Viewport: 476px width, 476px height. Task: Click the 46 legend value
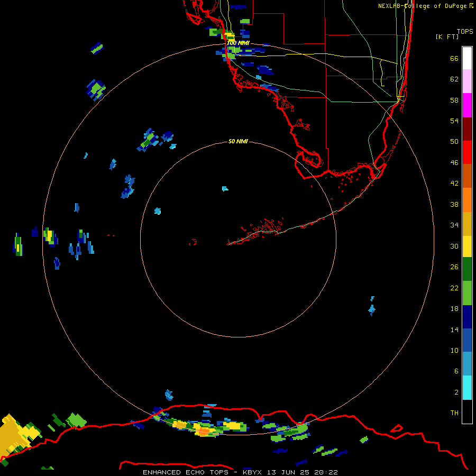point(454,163)
